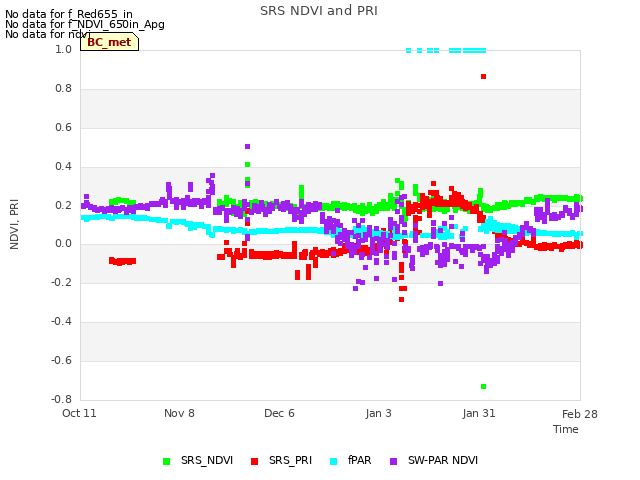Click the 1.0 y-axis tick label

pyautogui.click(x=64, y=49)
